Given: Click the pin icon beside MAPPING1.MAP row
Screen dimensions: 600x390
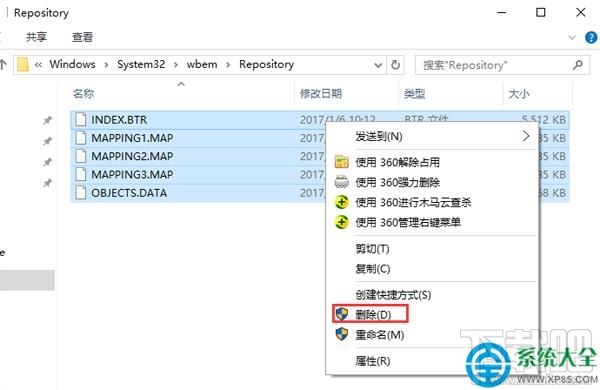Looking at the screenshot, I should pyautogui.click(x=47, y=141).
